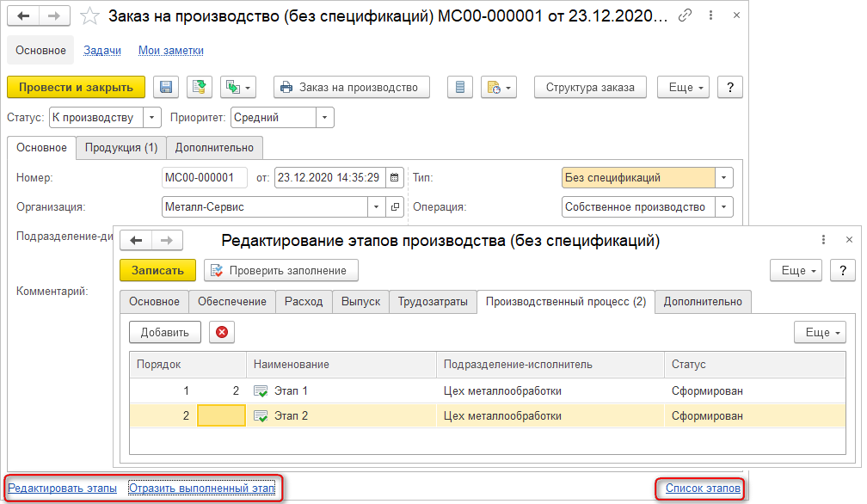The image size is (867, 504).
Task: Open help in the order window
Action: (730, 88)
